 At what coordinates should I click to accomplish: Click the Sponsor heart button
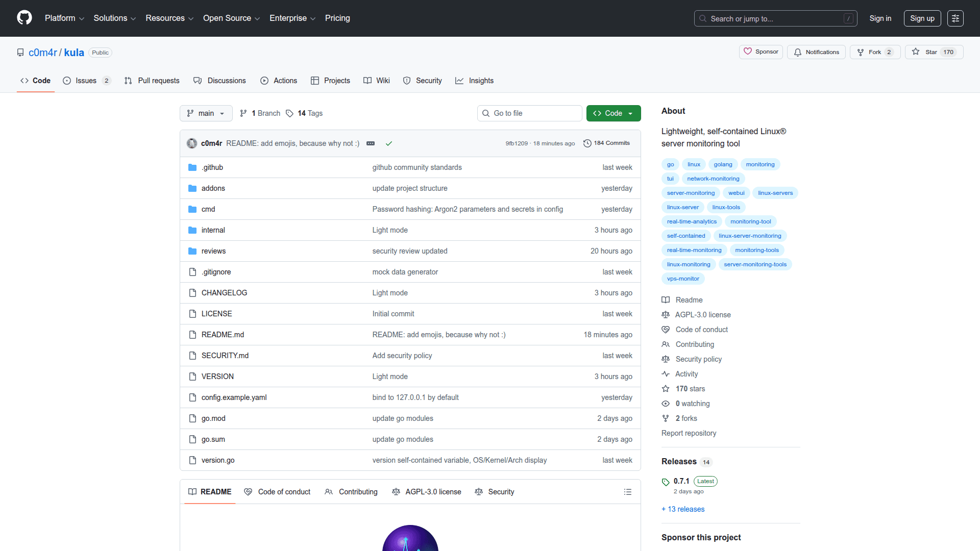pos(761,52)
